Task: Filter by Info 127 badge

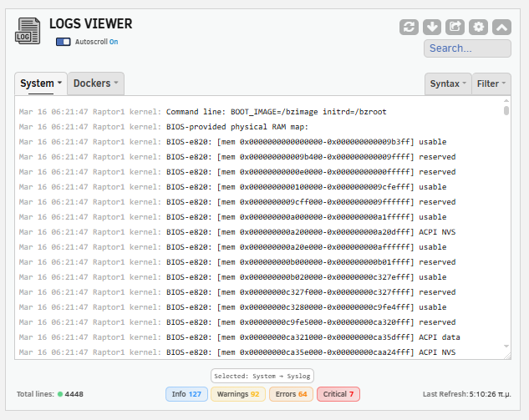Action: pyautogui.click(x=186, y=394)
